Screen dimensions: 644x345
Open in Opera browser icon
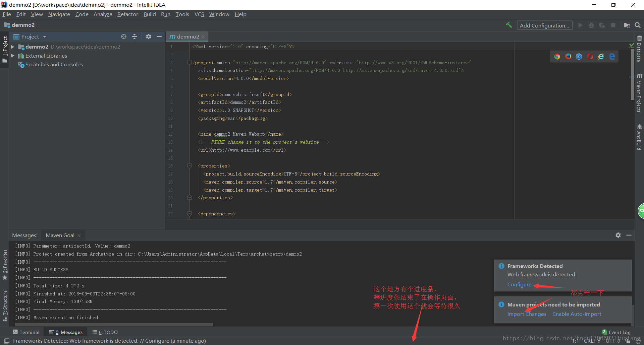click(x=590, y=57)
